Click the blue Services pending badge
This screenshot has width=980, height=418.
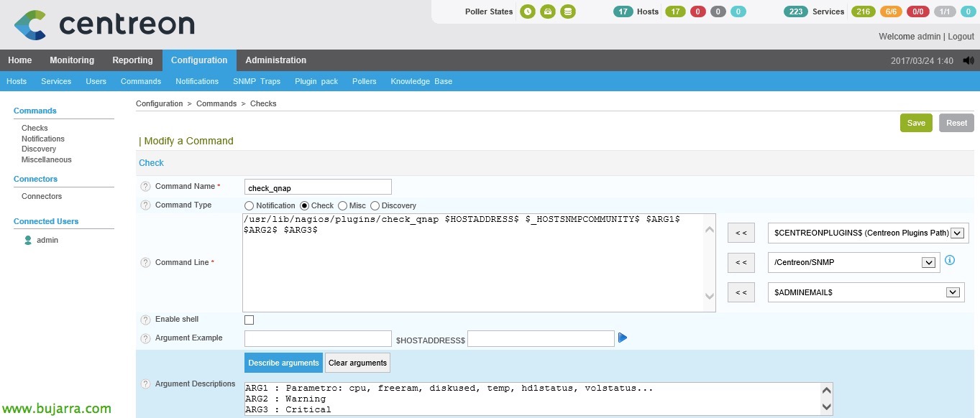(x=968, y=11)
